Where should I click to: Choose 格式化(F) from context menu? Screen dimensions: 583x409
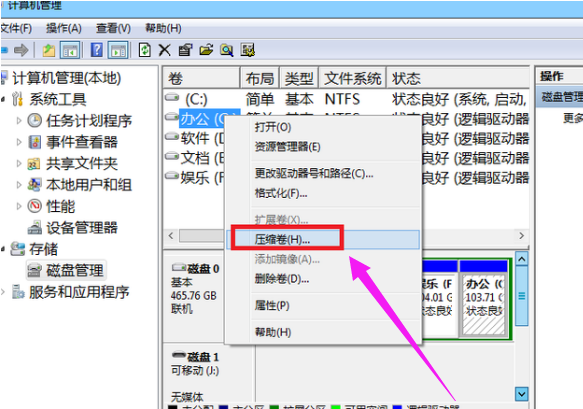tap(281, 193)
